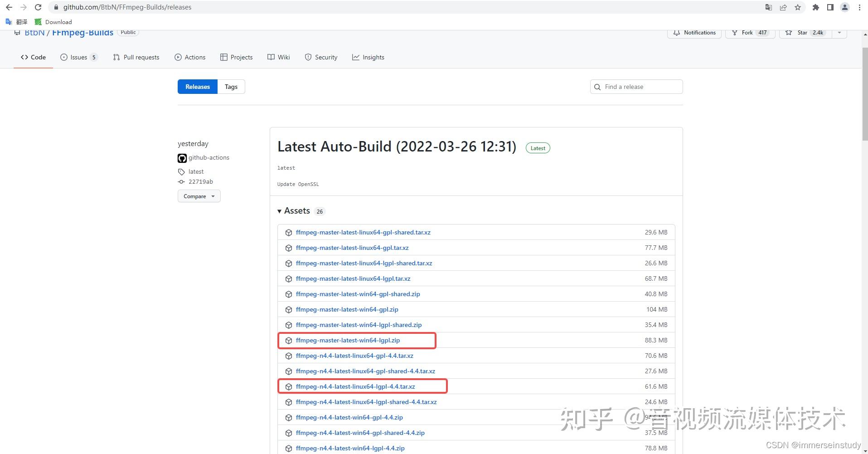The height and width of the screenshot is (454, 868).
Task: Download ffmpeg-n4.4-latest-win64-gpl-4.4.zip
Action: (x=349, y=417)
